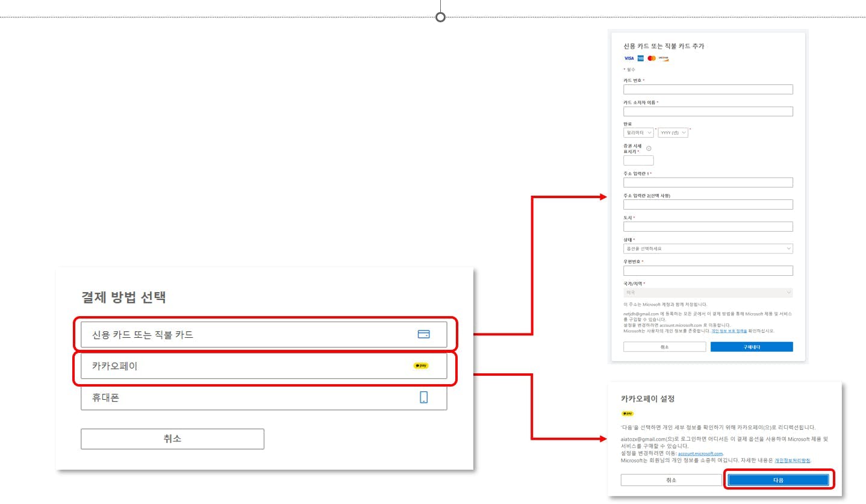Open the 개인정보처리방침 link
Viewport: 866px width, 504px height.
coord(793,460)
